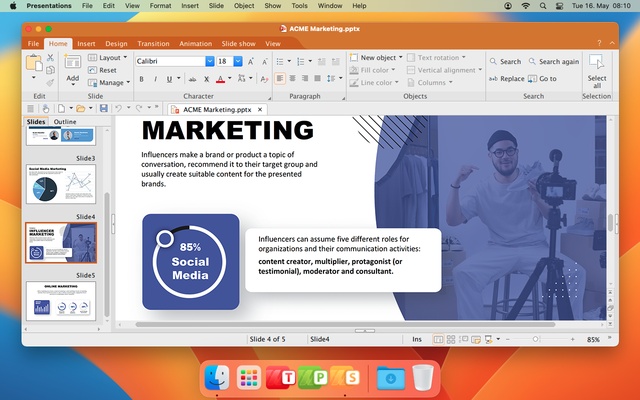Click the Search button in ribbon
The image size is (640, 400).
tap(505, 62)
